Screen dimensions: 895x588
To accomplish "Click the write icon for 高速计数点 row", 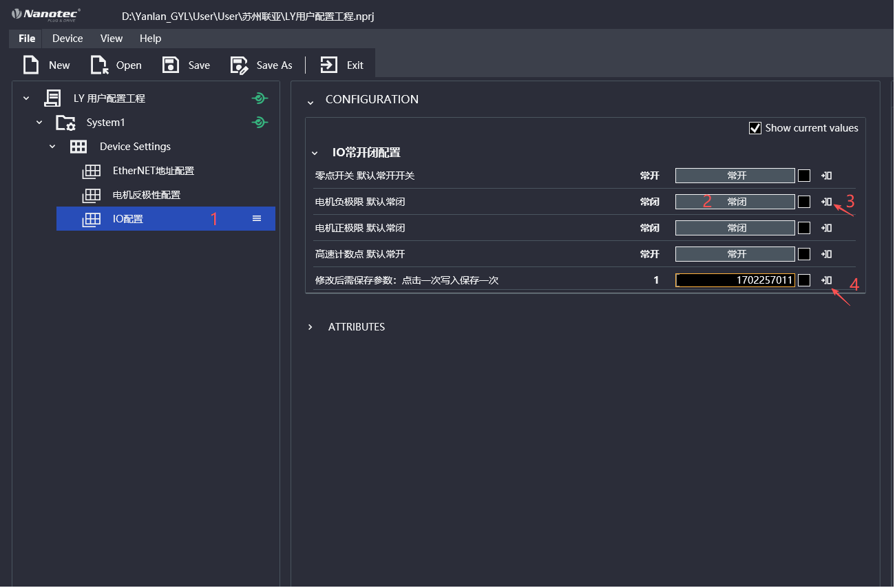I will pos(827,254).
